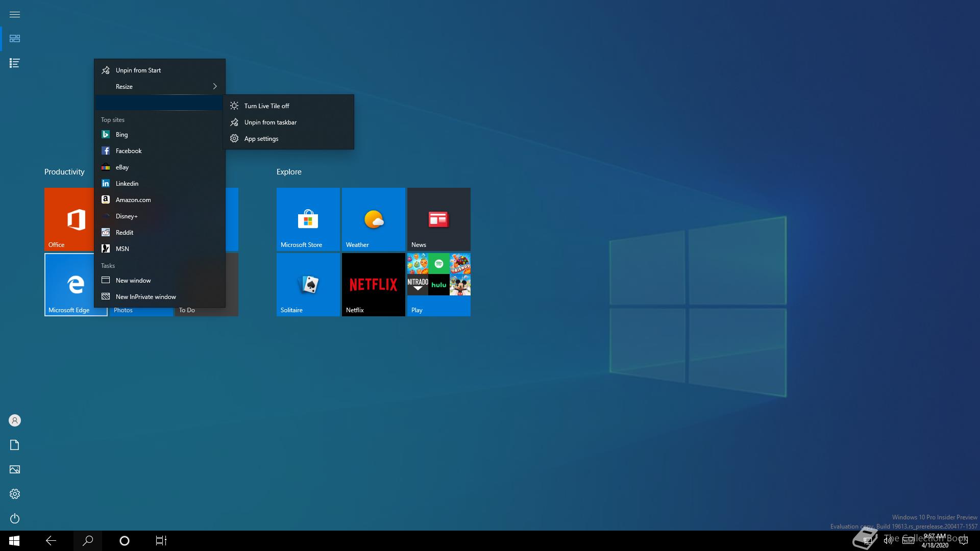The image size is (980, 551).
Task: Select New window task
Action: tap(160, 281)
